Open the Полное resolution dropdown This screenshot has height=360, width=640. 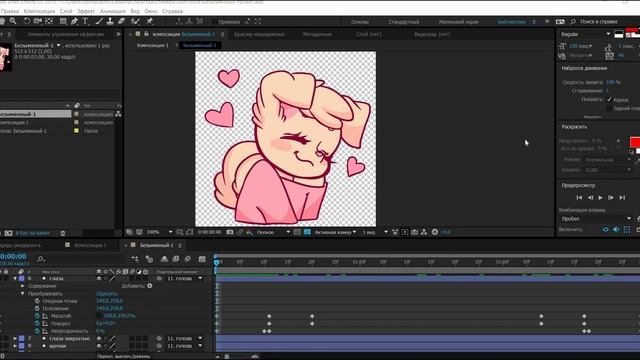coord(273,232)
